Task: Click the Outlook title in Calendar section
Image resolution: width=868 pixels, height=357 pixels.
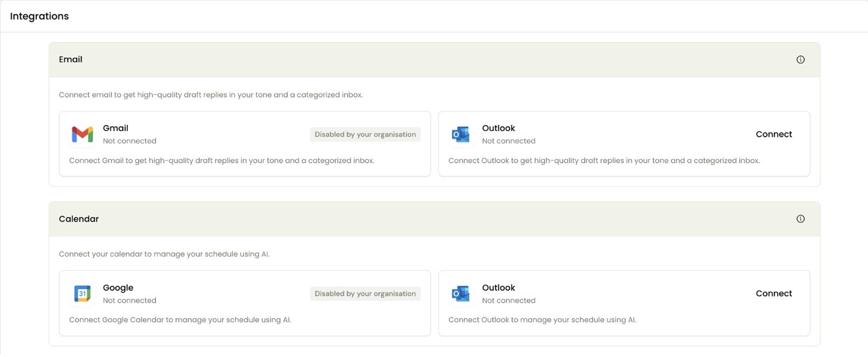Action: tap(498, 288)
